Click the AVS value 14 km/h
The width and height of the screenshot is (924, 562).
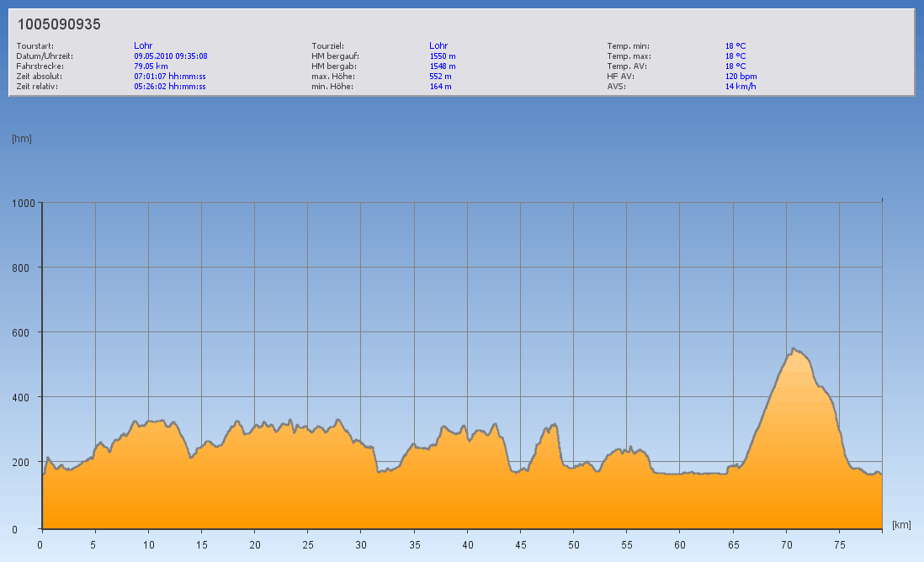coord(741,86)
